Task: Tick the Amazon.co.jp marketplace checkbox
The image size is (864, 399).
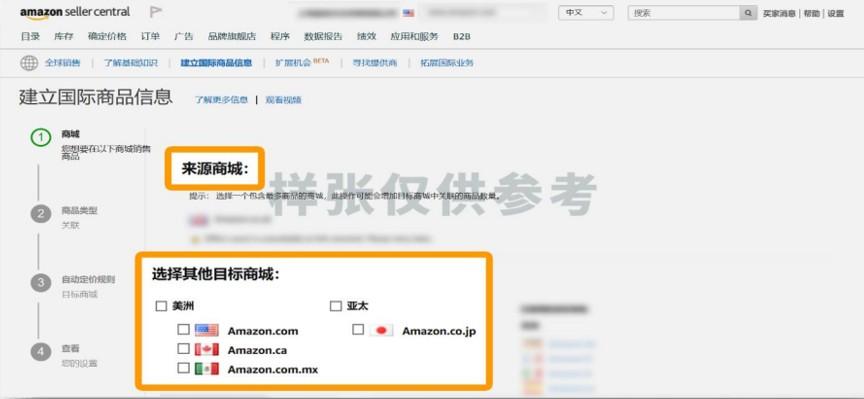Action: [x=358, y=330]
